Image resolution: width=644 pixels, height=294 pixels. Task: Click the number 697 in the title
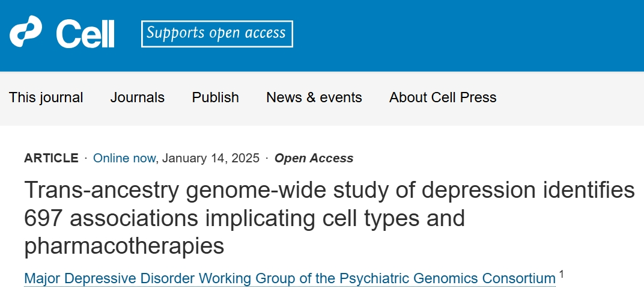(x=44, y=218)
